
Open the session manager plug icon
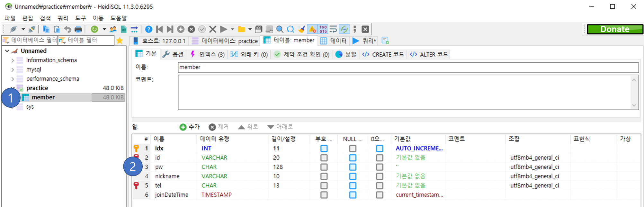click(x=13, y=29)
